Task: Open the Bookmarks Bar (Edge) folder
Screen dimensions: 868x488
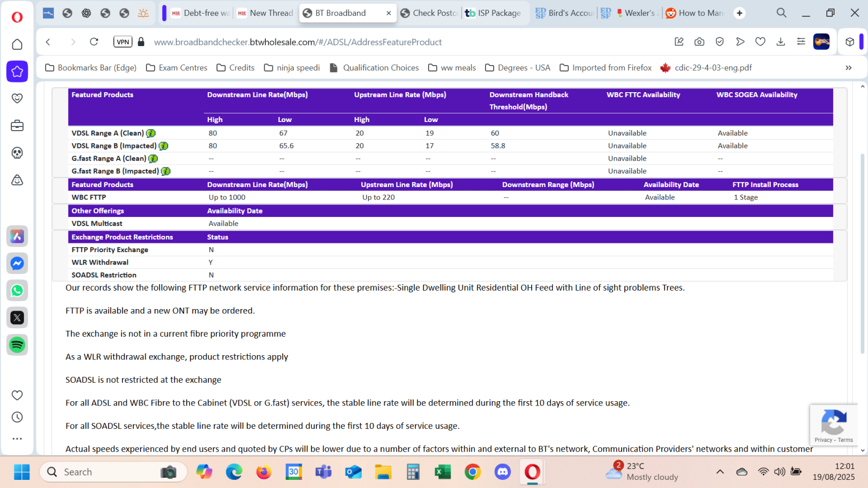Action: point(91,68)
